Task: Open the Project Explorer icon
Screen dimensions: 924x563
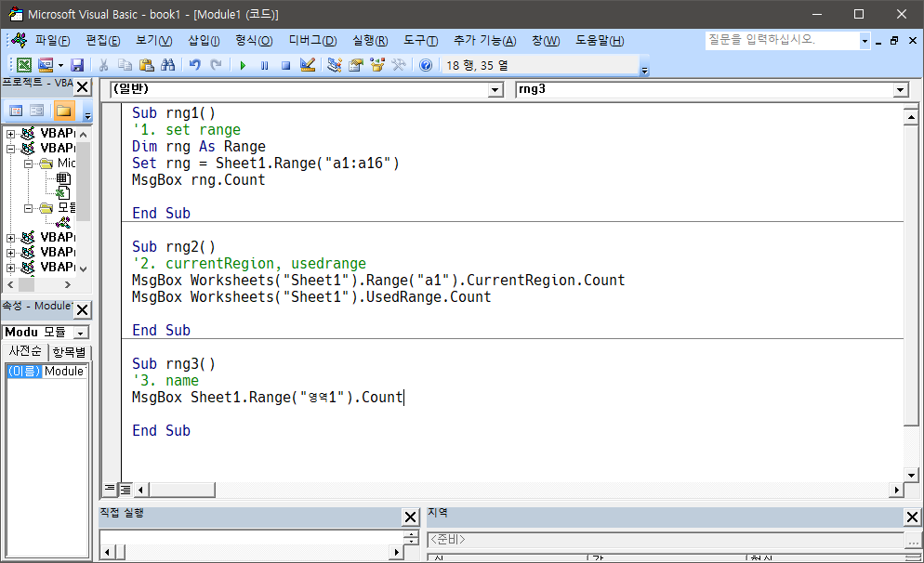Action: click(334, 65)
